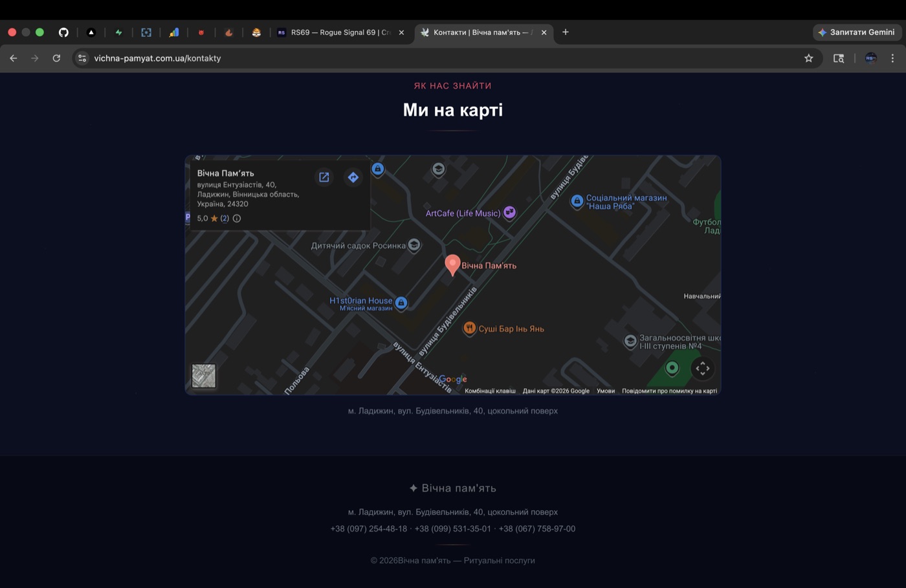Click the open-in-new-window icon on the info card
Screen dimensions: 906x588
pos(324,177)
